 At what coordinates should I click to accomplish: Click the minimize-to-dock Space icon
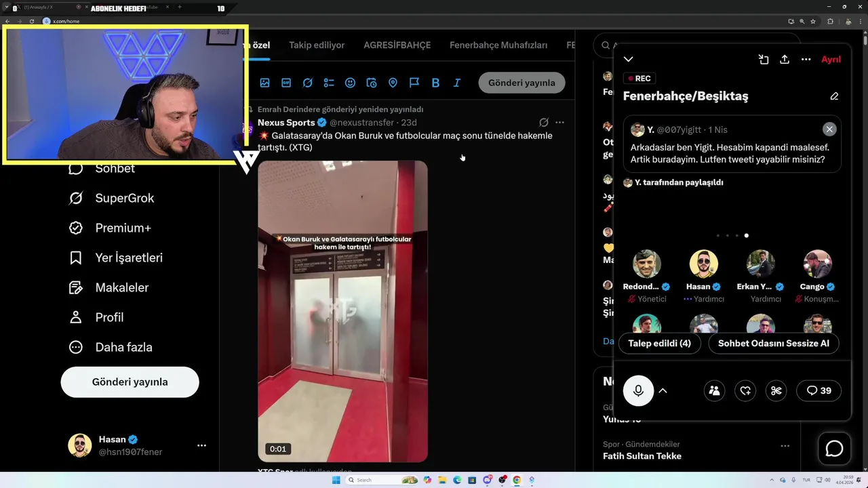click(764, 60)
